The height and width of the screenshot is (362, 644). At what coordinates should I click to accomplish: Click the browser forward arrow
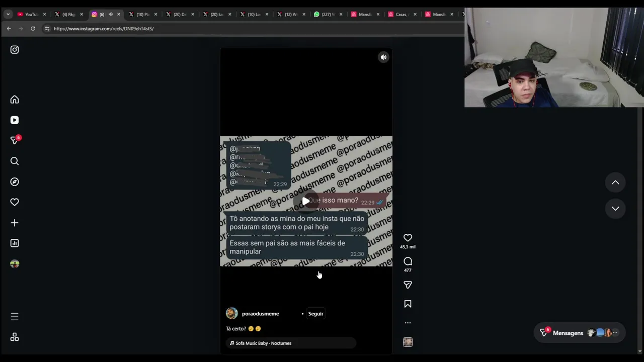[x=21, y=29]
